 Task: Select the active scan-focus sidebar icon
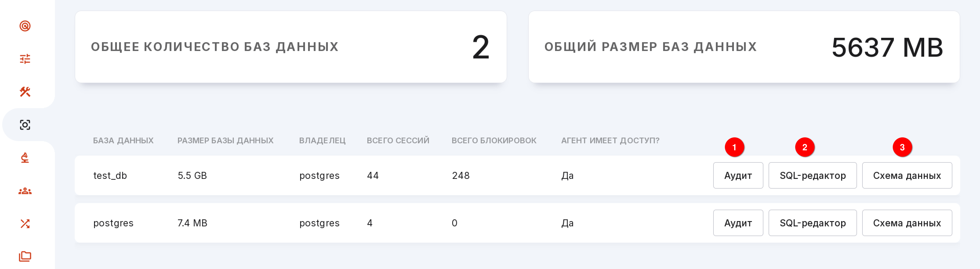pos(25,125)
